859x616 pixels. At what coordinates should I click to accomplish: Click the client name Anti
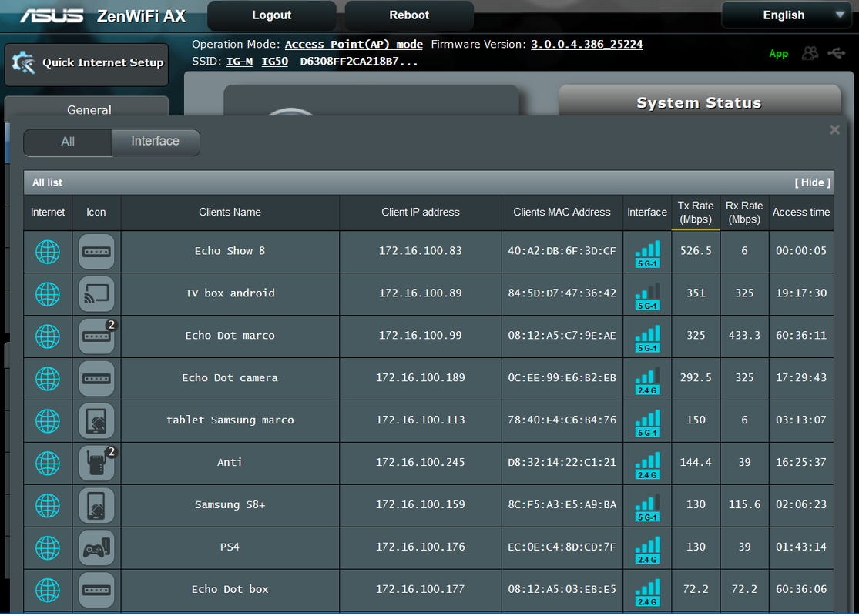230,462
